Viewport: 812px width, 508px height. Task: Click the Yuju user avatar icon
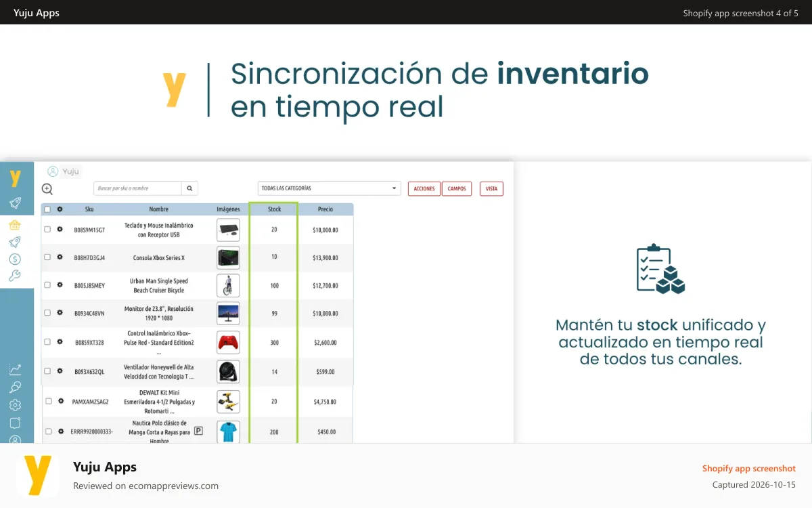(53, 171)
